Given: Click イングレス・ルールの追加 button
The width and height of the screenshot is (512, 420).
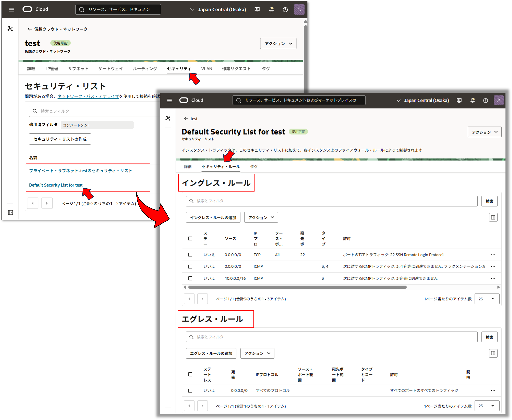Looking at the screenshot, I should pos(213,217).
